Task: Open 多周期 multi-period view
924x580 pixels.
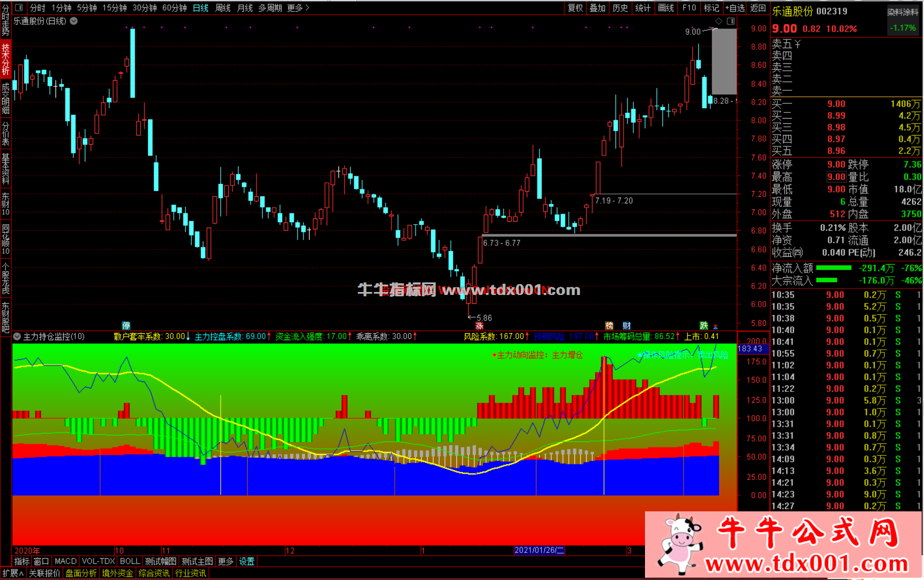Action: [x=270, y=8]
